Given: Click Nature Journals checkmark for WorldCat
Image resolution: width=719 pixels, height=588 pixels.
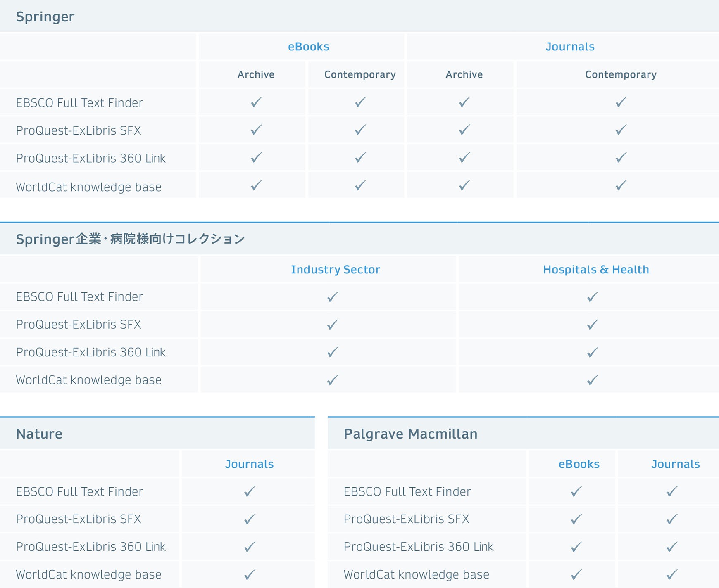Looking at the screenshot, I should 250,575.
